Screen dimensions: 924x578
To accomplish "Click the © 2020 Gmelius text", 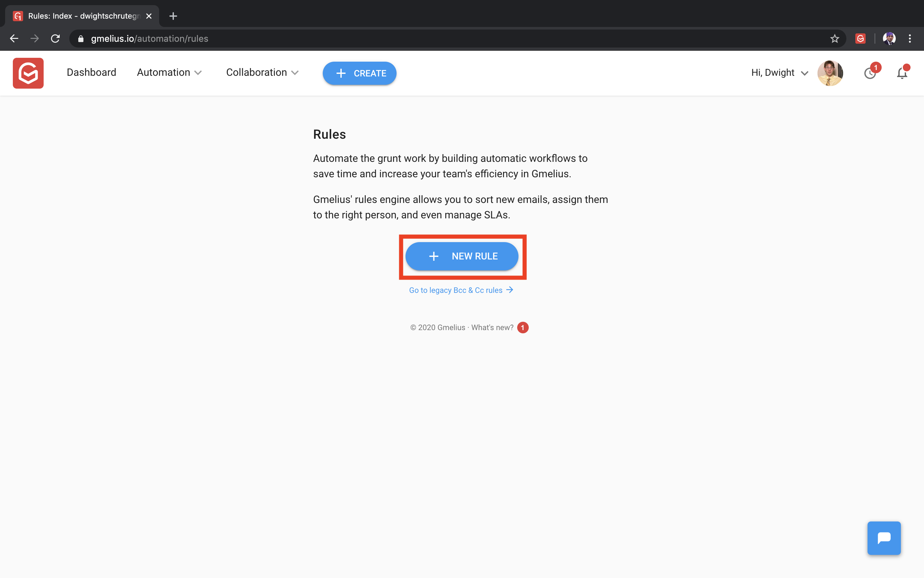I will 438,328.
